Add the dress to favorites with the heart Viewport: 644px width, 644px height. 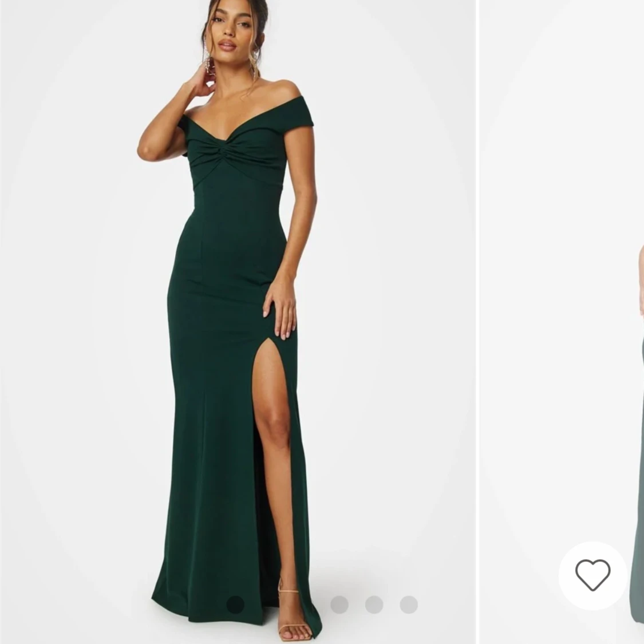pyautogui.click(x=592, y=575)
